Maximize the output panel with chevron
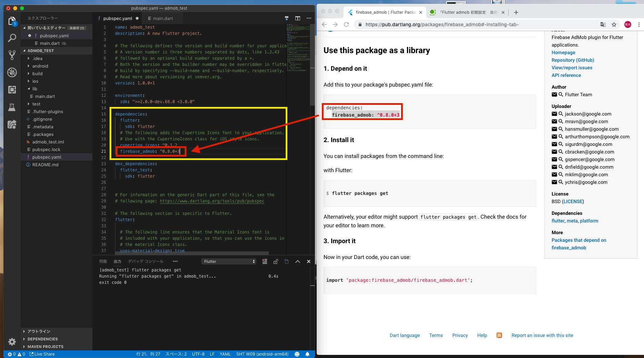The image size is (644, 358). [298, 261]
